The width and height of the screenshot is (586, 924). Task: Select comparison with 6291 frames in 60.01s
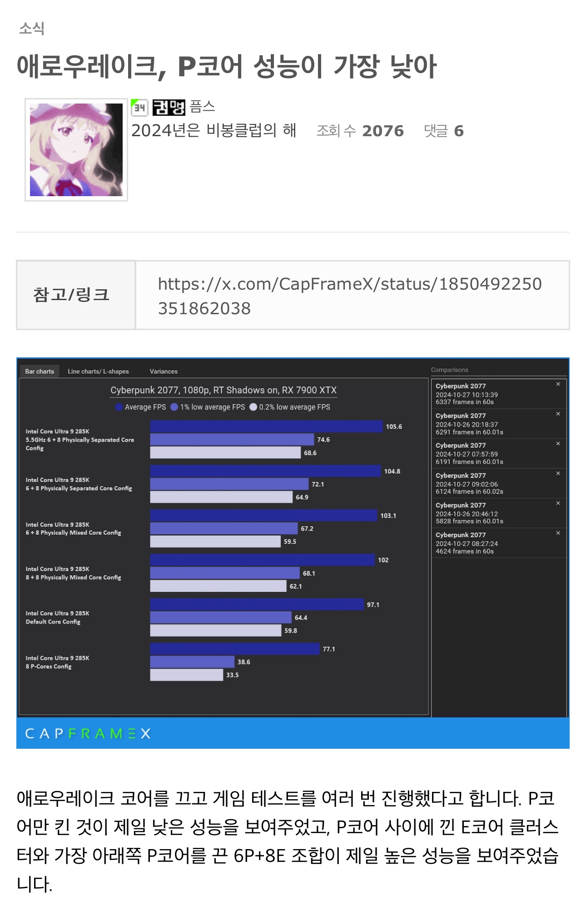pyautogui.click(x=498, y=424)
